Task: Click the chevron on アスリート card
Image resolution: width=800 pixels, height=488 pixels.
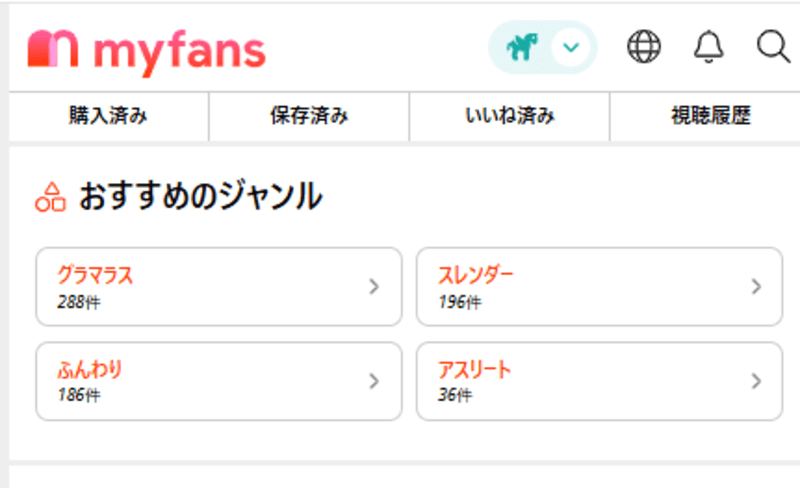Action: click(756, 381)
